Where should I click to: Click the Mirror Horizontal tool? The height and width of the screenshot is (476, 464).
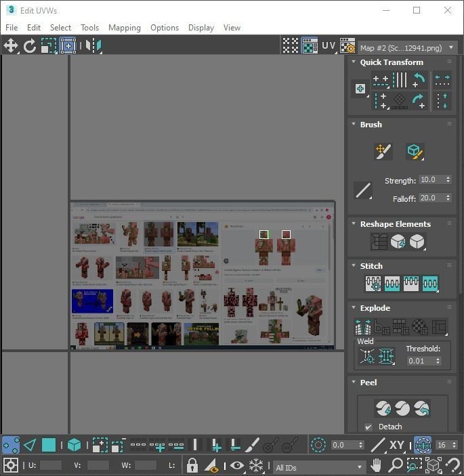coord(93,46)
